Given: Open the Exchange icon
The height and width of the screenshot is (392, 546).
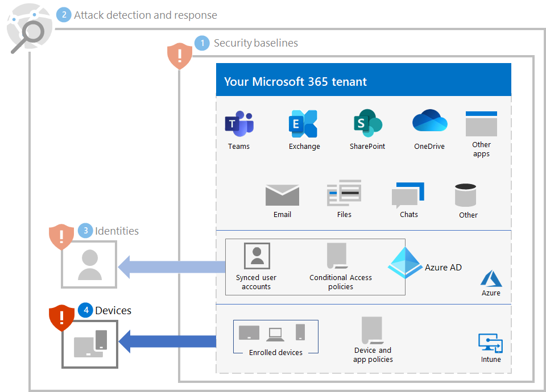Looking at the screenshot, I should pyautogui.click(x=303, y=123).
